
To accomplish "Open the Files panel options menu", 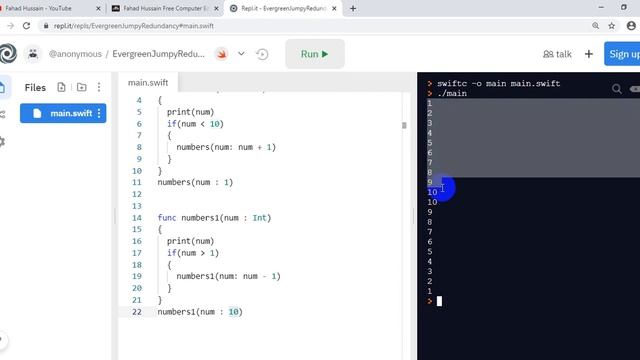I will 99,87.
